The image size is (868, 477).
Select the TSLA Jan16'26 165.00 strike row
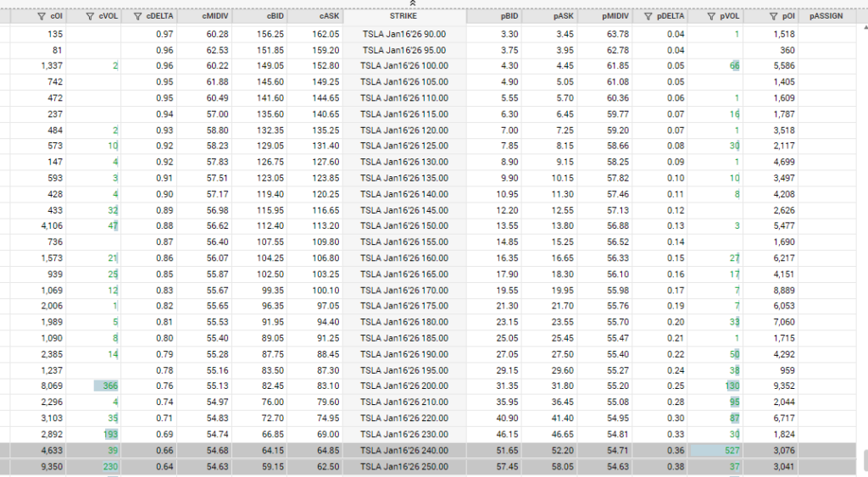tap(404, 274)
